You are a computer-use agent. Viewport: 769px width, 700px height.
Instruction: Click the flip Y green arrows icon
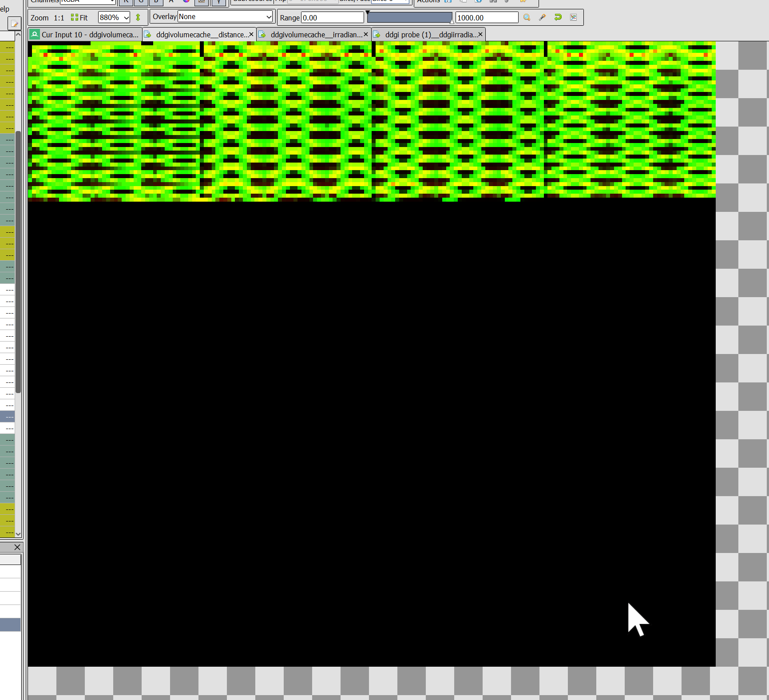click(x=138, y=17)
